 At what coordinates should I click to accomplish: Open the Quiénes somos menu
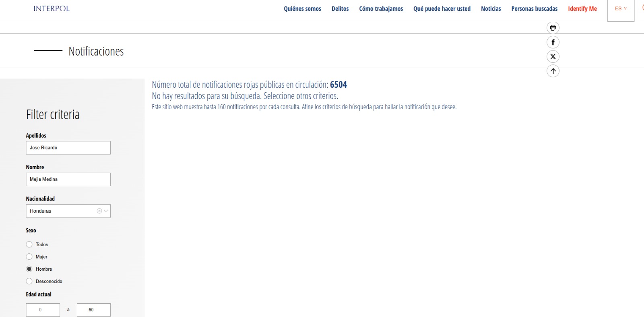coord(302,9)
